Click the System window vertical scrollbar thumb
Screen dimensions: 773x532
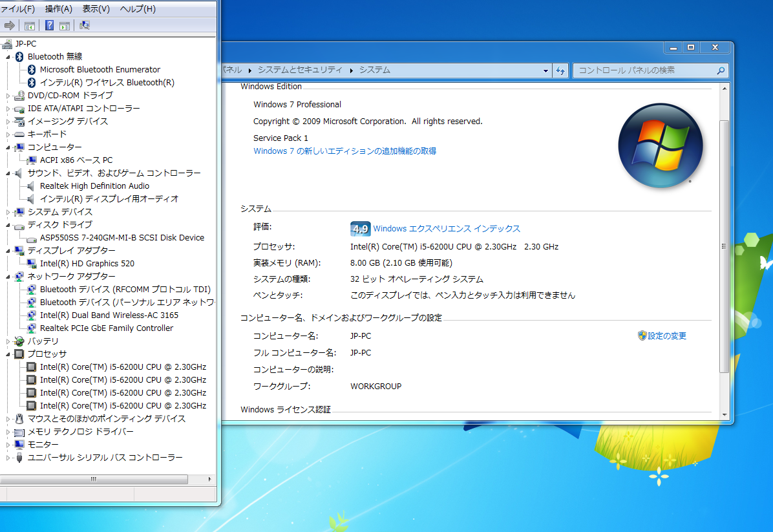pyautogui.click(x=724, y=246)
